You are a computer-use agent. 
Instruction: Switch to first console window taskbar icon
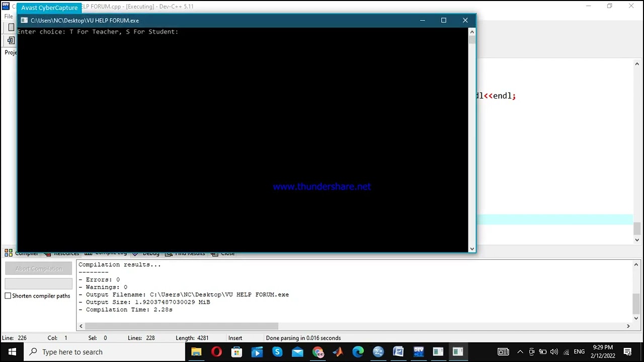[438, 352]
